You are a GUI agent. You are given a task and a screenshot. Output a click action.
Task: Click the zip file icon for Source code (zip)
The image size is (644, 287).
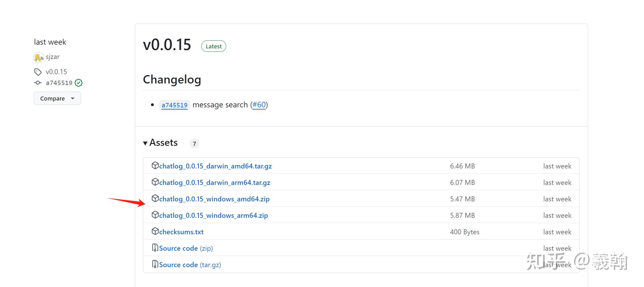(x=155, y=248)
